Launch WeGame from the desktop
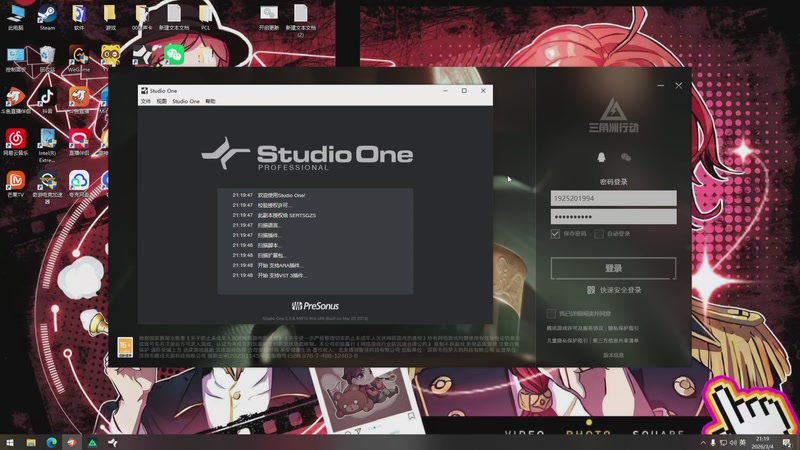 tap(79, 59)
